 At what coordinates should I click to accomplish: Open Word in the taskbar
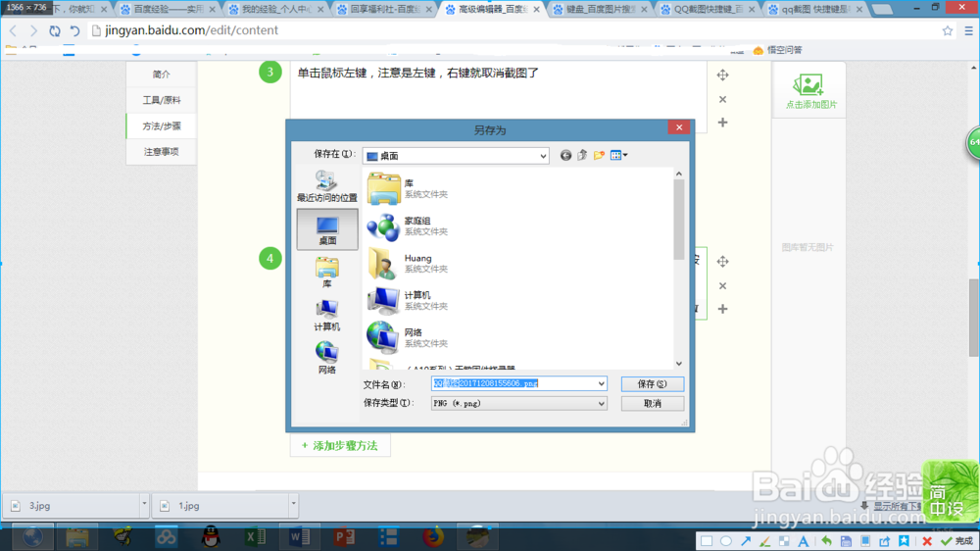tap(299, 536)
